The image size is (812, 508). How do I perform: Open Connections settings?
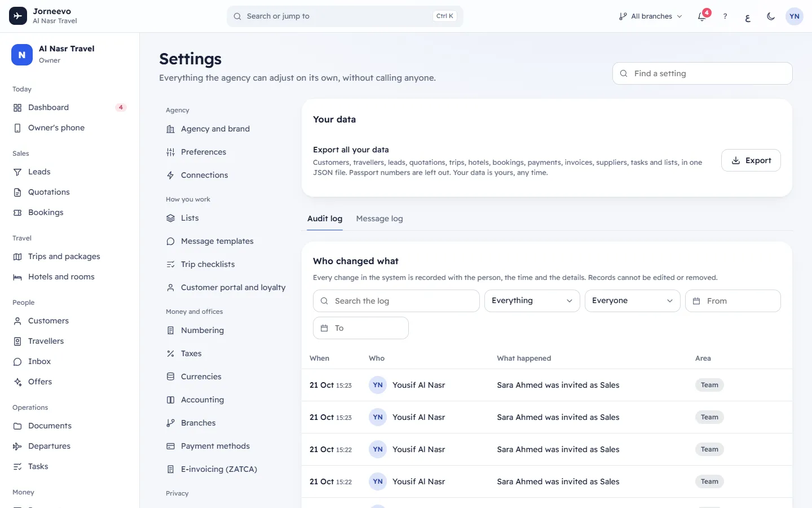[226, 175]
